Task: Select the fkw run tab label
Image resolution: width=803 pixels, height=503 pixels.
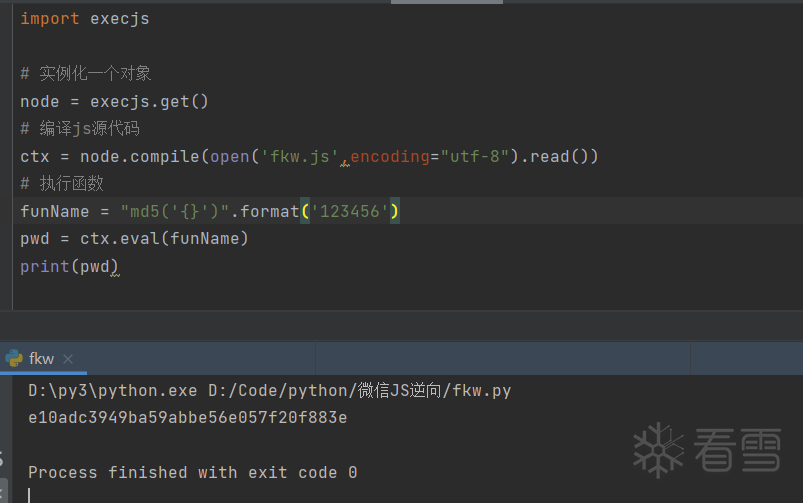Action: pyautogui.click(x=42, y=359)
